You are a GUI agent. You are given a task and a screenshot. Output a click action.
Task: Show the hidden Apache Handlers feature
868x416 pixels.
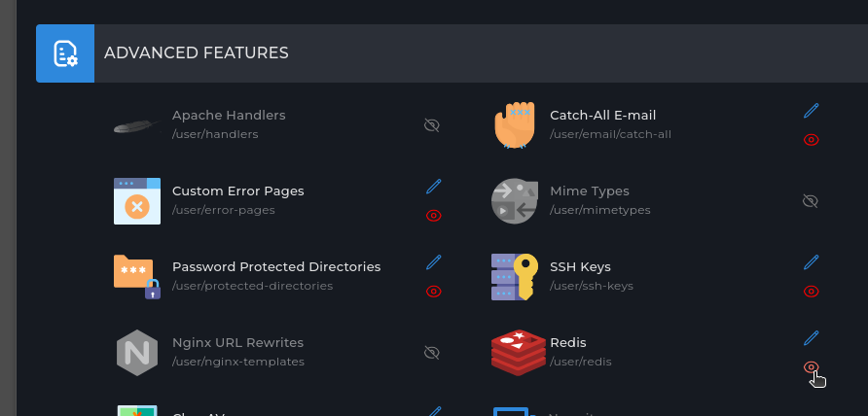(433, 125)
